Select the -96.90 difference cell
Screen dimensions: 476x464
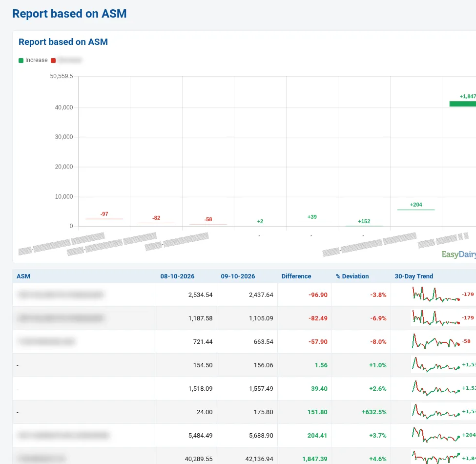click(305, 295)
